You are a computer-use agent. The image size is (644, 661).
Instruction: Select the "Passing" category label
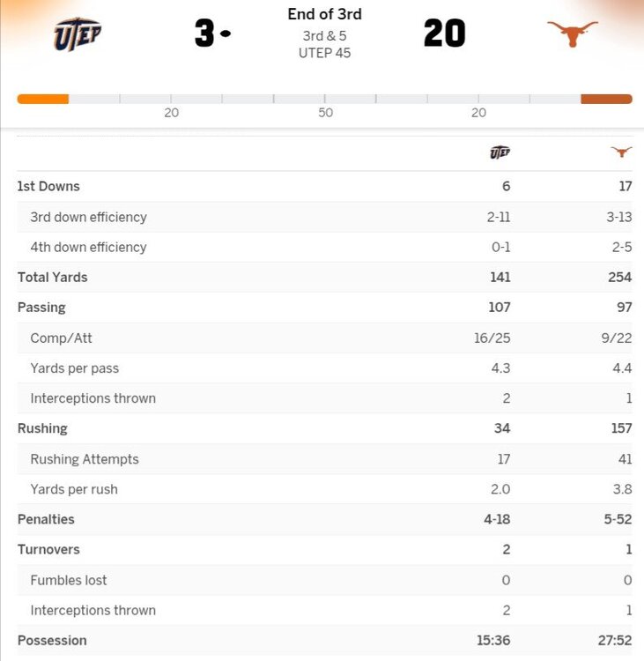coord(41,308)
